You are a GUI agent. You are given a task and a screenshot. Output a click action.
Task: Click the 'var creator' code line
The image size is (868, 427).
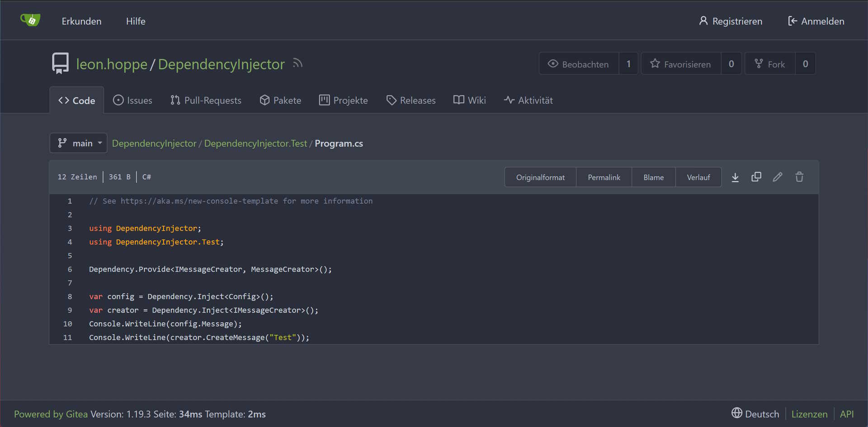tap(204, 310)
